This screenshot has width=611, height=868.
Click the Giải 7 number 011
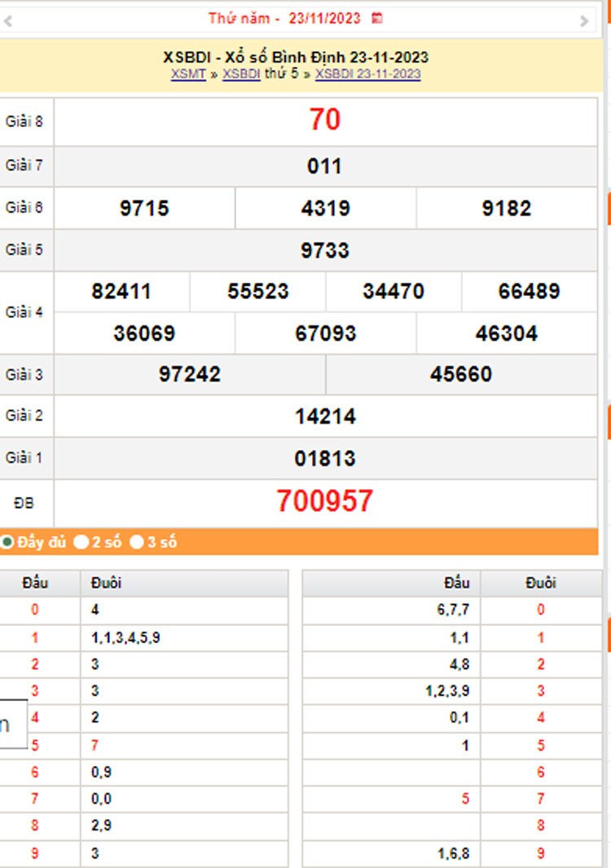pos(324,166)
